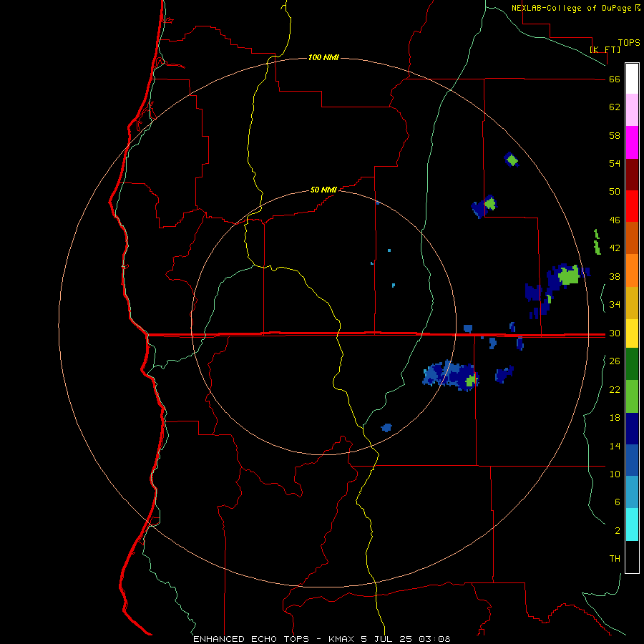Click the TH threshold label on legend
This screenshot has width=644, height=644.
615,559
